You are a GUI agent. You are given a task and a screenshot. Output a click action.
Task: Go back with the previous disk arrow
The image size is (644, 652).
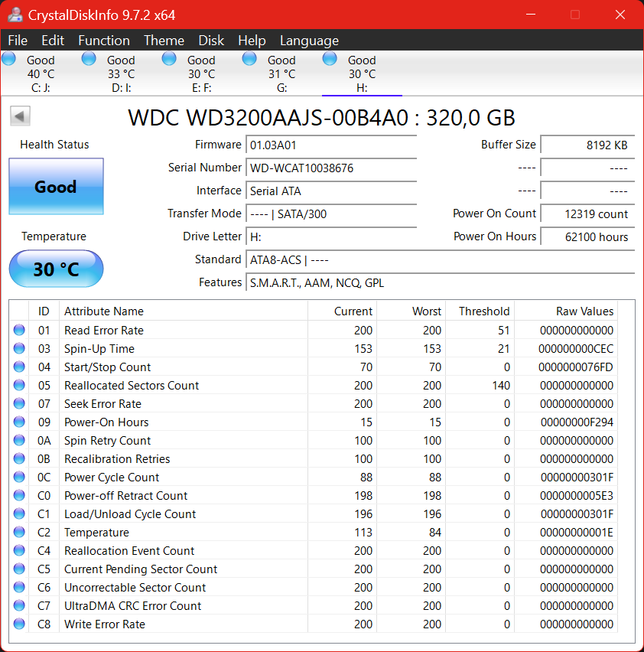pos(20,116)
